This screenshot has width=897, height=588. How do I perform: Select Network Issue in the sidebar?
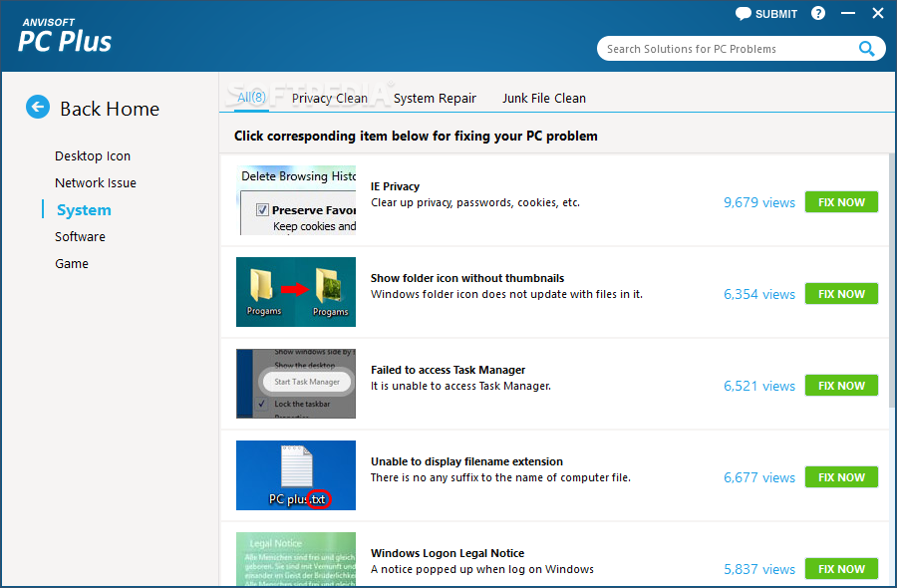pos(96,183)
